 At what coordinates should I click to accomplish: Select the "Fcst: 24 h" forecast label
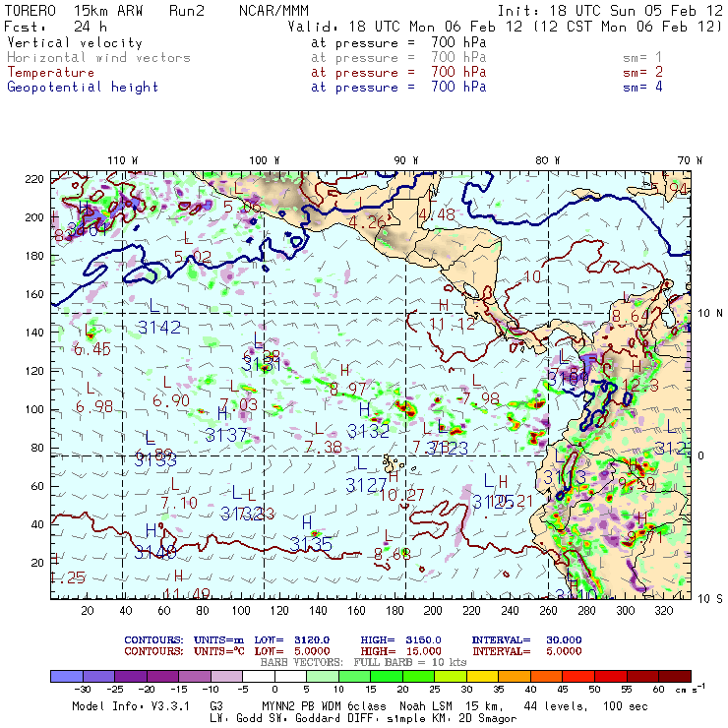[x=56, y=27]
